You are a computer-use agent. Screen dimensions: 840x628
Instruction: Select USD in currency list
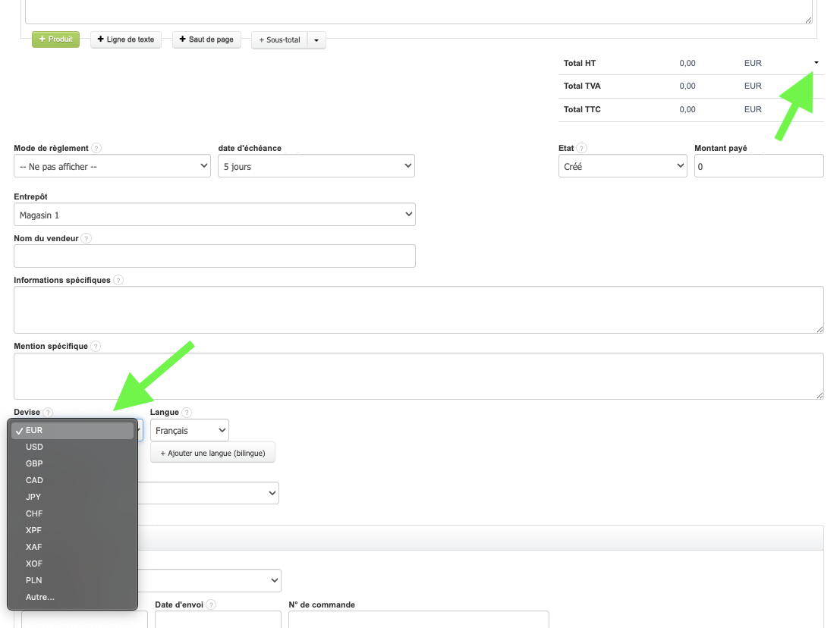pyautogui.click(x=34, y=447)
